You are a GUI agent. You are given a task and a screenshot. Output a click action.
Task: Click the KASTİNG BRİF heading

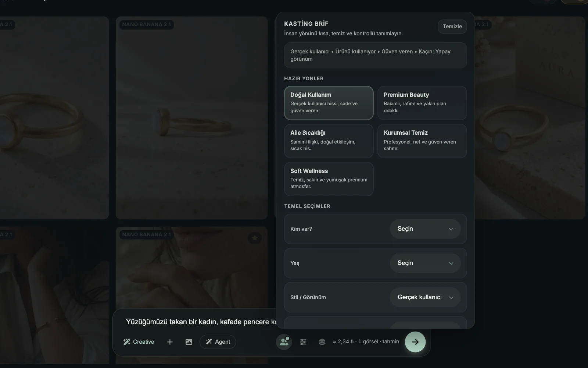306,24
